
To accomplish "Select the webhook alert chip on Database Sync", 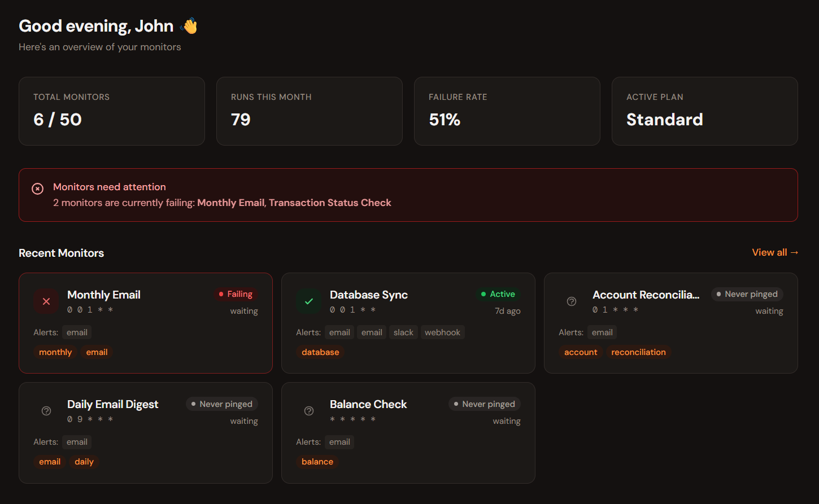I will (x=442, y=332).
